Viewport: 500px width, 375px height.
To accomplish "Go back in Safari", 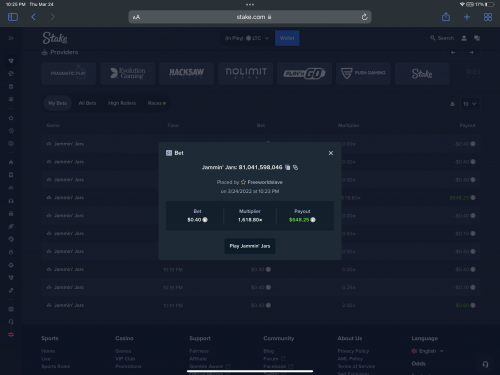I will 33,17.
